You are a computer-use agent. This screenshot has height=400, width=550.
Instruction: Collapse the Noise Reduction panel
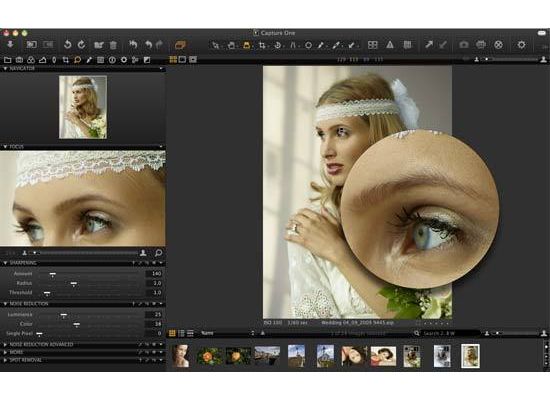click(x=5, y=304)
